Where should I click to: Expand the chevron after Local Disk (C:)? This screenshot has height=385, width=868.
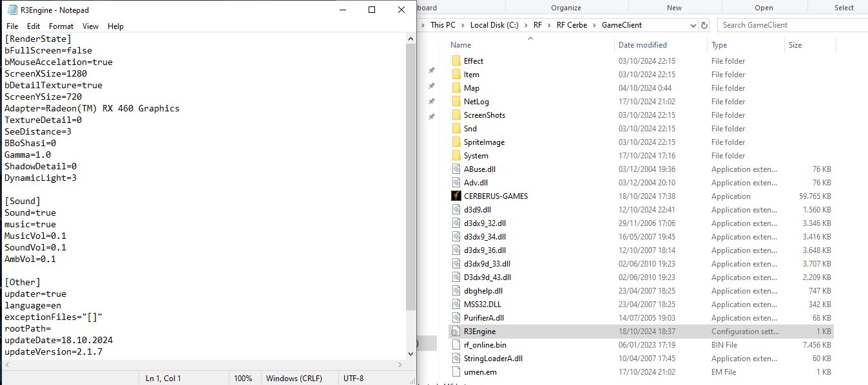(525, 25)
